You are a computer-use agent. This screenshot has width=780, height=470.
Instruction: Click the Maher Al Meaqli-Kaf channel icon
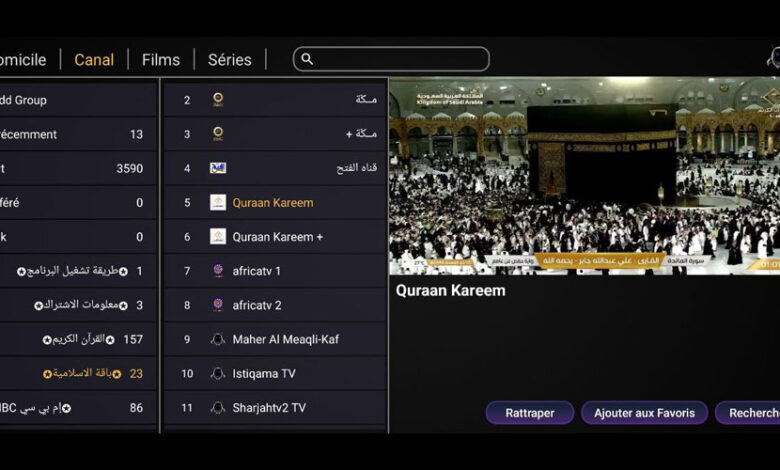(x=218, y=339)
